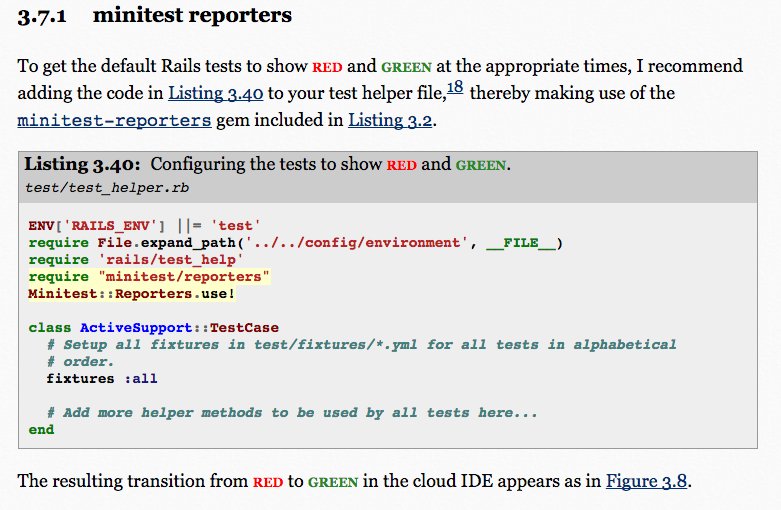The height and width of the screenshot is (510, 781).
Task: Click RED in the final sentence
Action: (268, 482)
